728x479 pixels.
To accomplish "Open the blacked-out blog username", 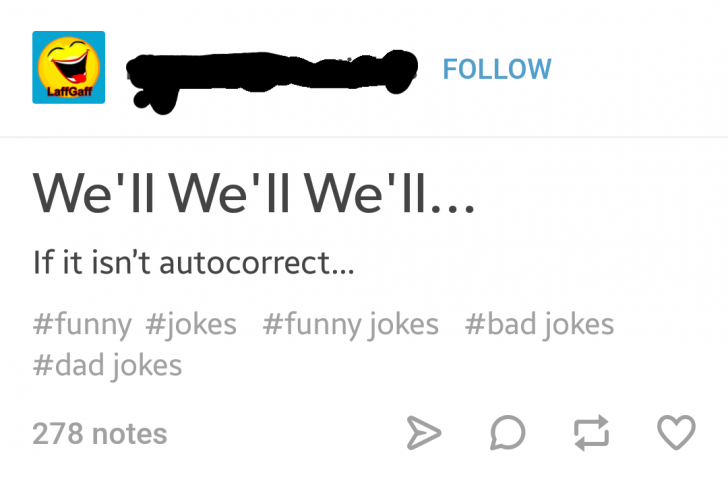I will 272,79.
